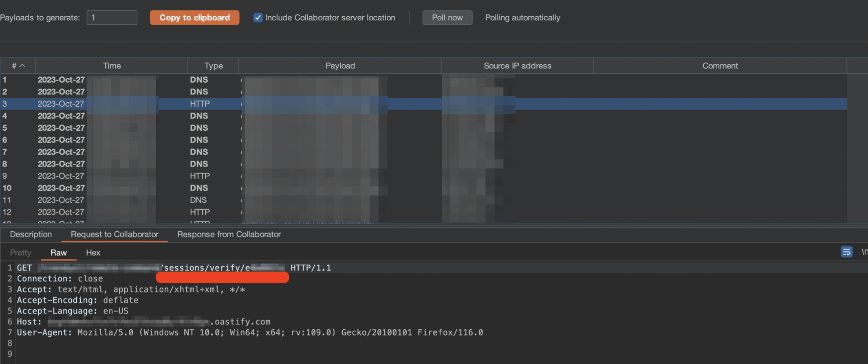
Task: Click the Payload column header
Action: [x=340, y=66]
